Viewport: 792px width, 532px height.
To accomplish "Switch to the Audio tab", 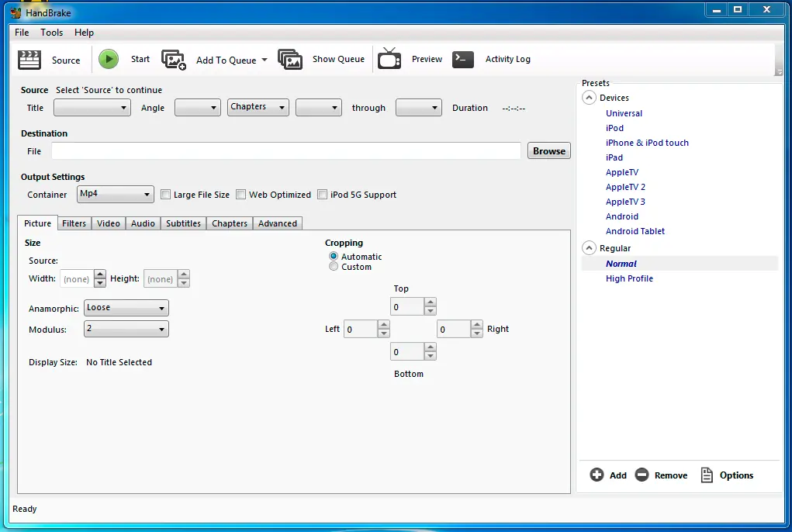I will (143, 223).
